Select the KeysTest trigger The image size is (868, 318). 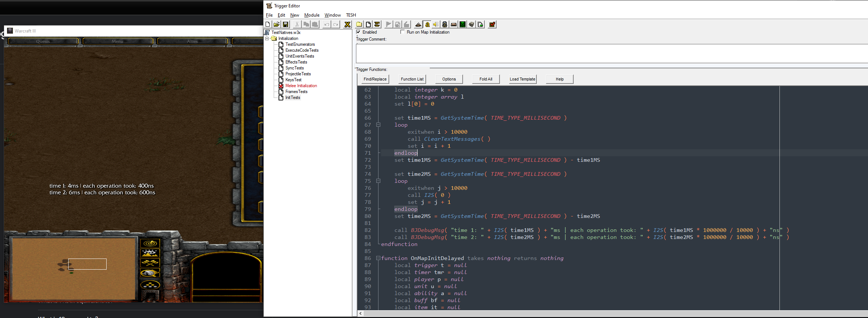pyautogui.click(x=293, y=80)
